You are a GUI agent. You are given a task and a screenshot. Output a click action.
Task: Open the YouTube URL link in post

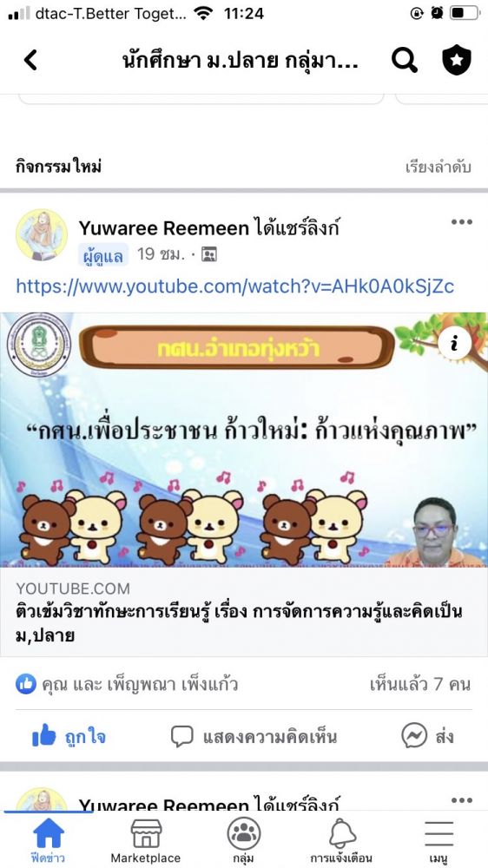pyautogui.click(x=234, y=286)
